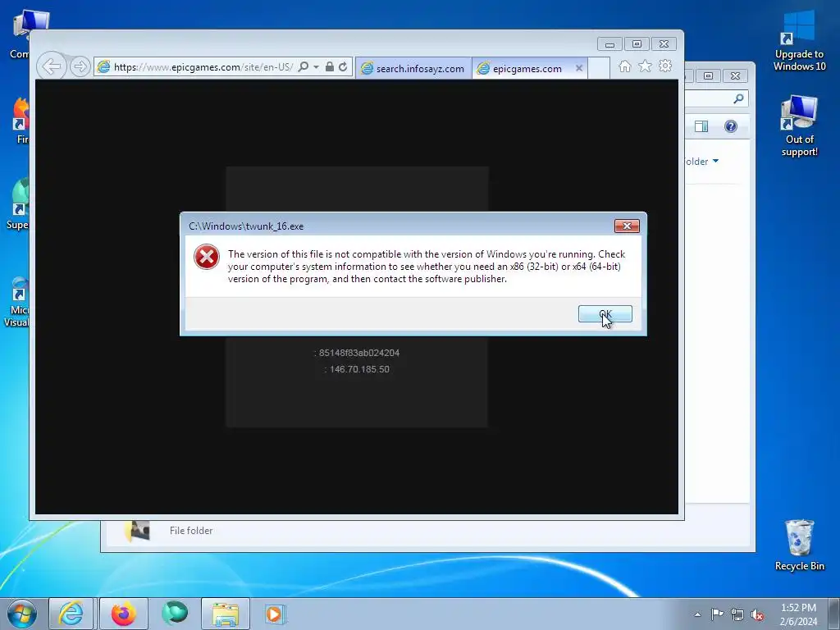The width and height of the screenshot is (840, 630).
Task: Maximize the Internet Explorer window
Action: (x=637, y=44)
